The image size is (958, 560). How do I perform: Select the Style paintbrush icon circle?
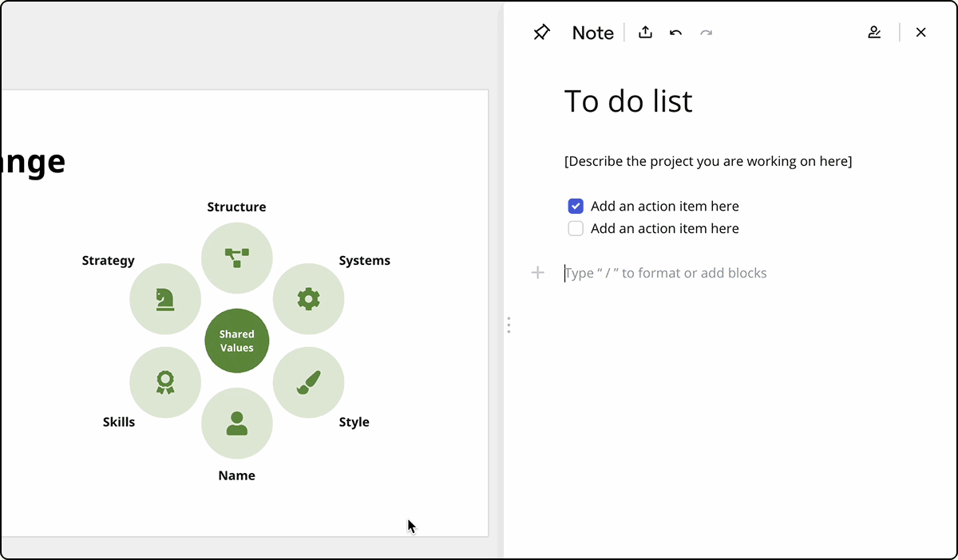(x=308, y=382)
